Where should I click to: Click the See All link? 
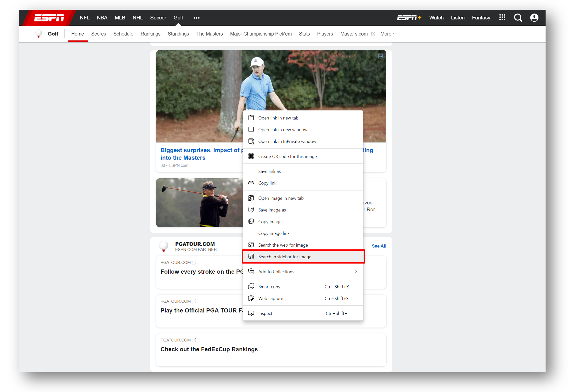(379, 246)
